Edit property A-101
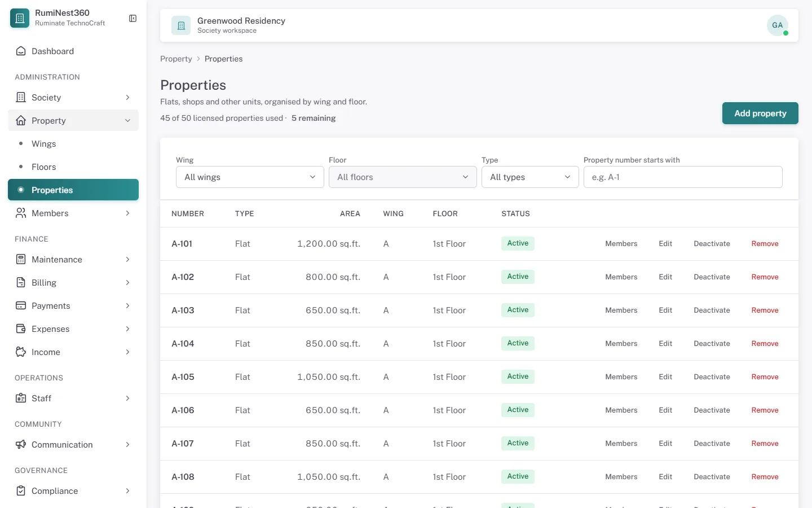The height and width of the screenshot is (508, 812). coord(665,244)
